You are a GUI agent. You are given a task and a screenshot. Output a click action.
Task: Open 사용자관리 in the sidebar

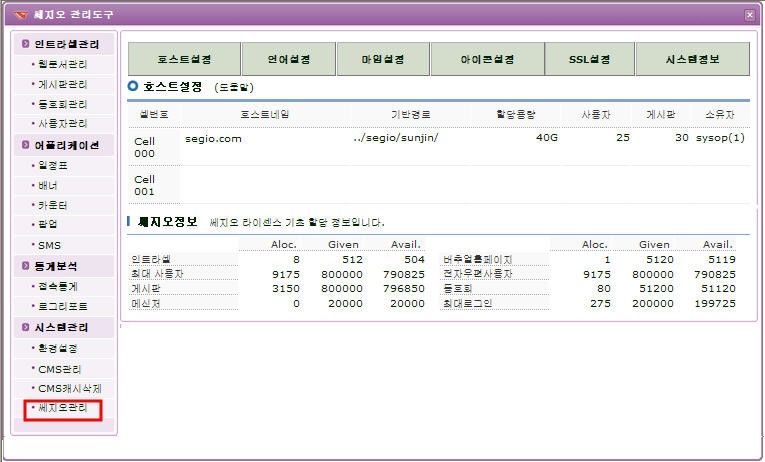coord(62,123)
